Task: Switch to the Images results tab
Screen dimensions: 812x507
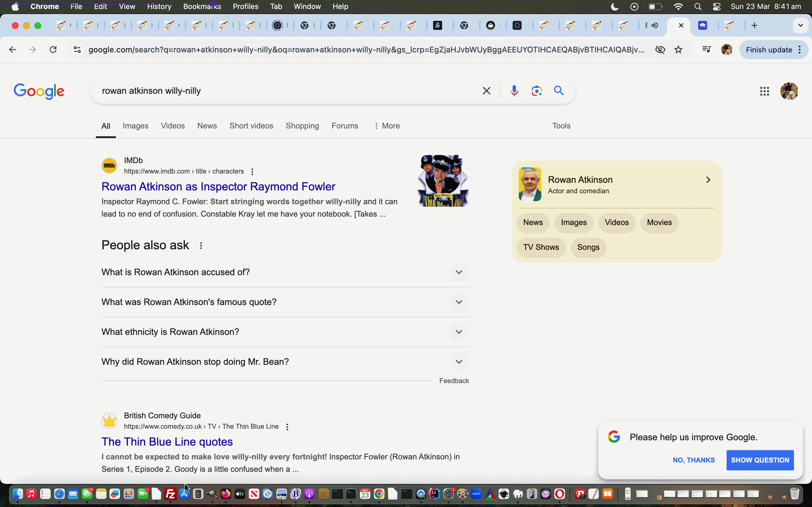Action: coord(135,126)
